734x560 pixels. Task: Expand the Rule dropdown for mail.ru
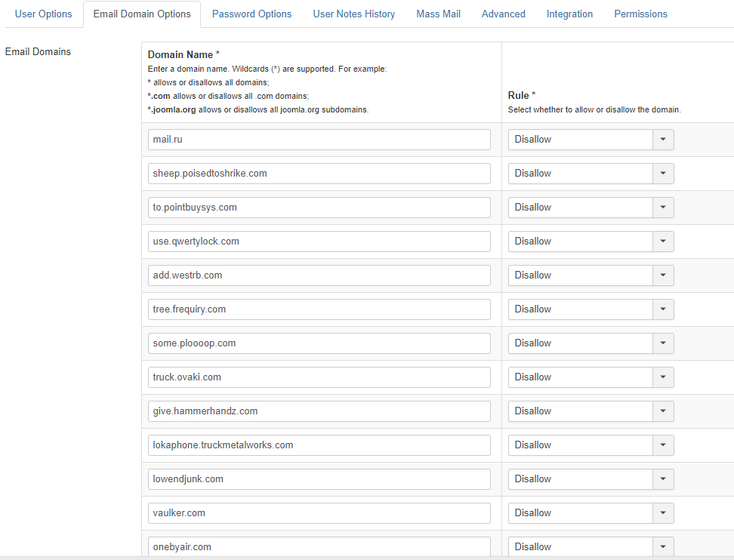[591, 140]
